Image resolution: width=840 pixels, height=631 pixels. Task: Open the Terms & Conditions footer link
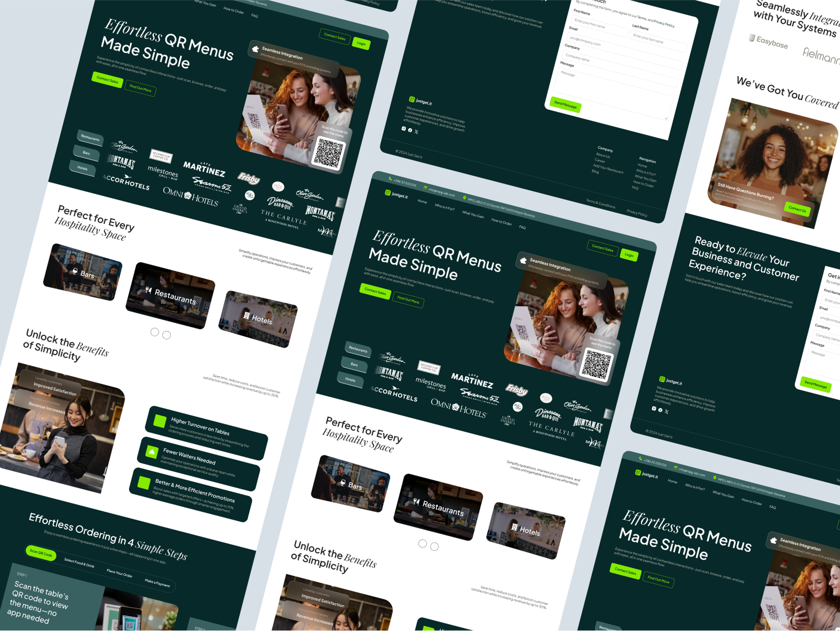[x=601, y=204]
